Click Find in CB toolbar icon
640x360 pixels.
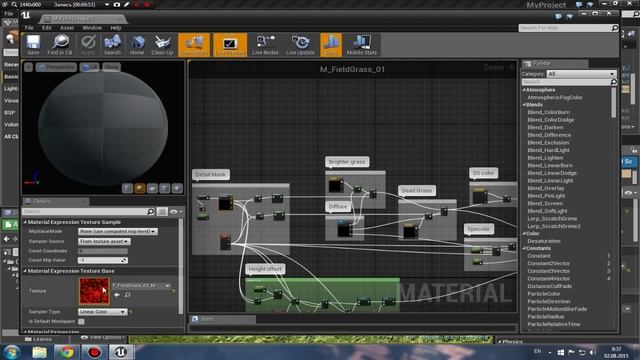pos(60,44)
